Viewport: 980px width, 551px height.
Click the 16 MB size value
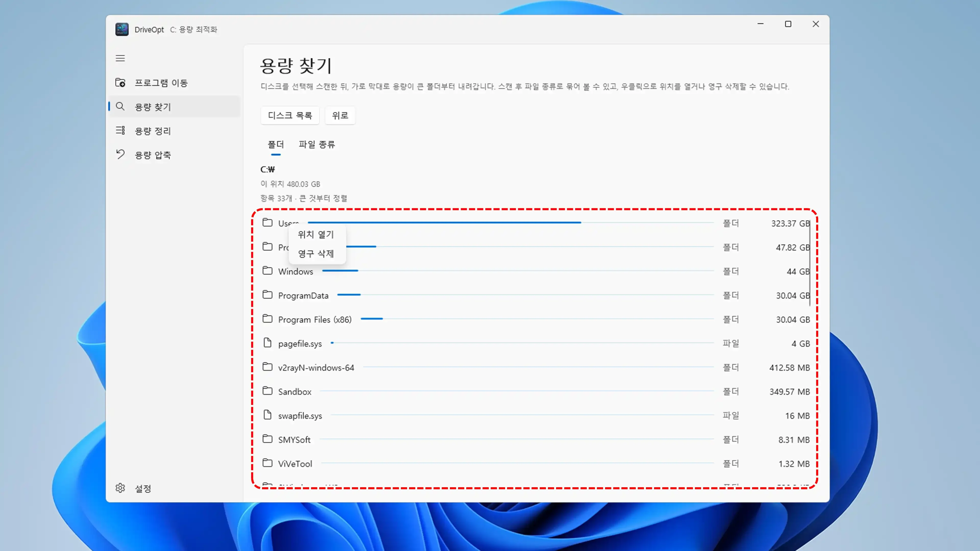coord(797,416)
